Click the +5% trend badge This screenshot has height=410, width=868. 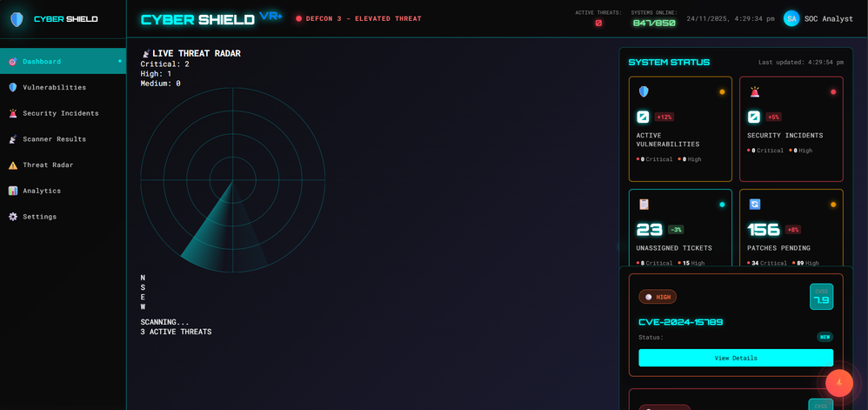773,117
